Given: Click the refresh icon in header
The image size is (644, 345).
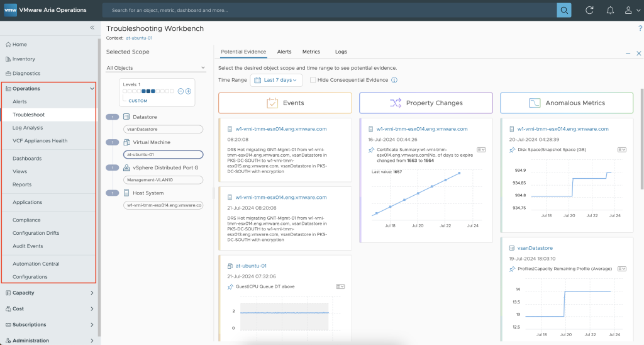Looking at the screenshot, I should (589, 10).
